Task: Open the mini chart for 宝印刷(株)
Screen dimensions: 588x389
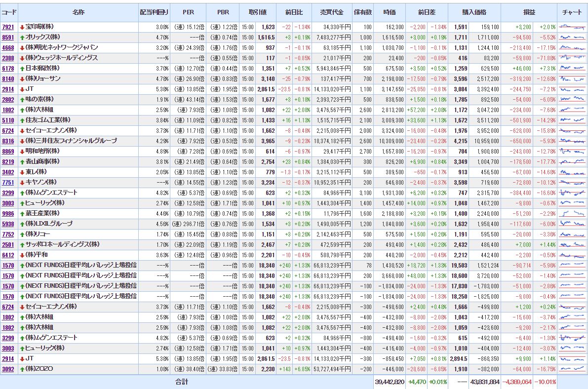Action: click(572, 27)
